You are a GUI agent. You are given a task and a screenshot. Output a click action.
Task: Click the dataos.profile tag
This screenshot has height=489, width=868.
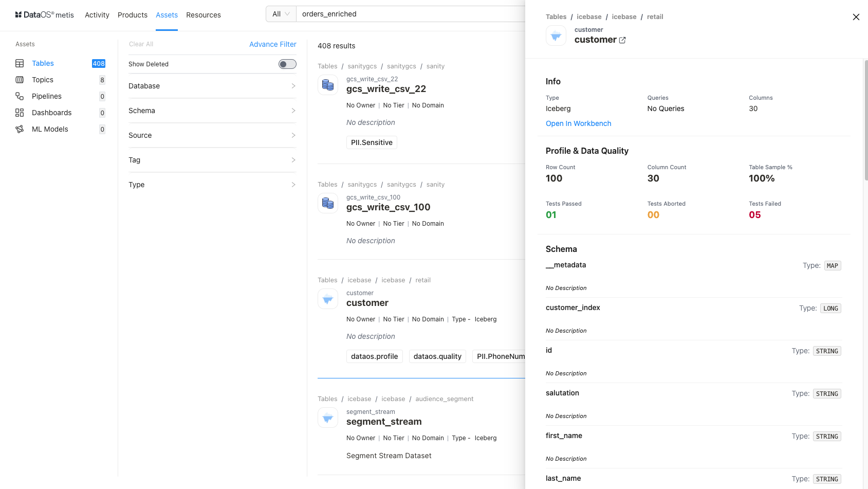click(375, 356)
